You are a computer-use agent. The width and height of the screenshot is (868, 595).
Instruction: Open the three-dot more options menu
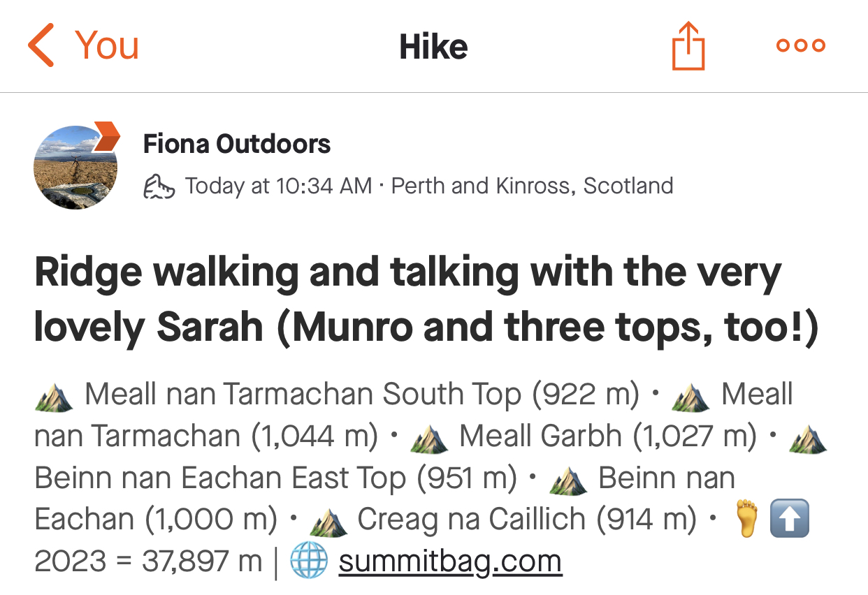(x=801, y=46)
